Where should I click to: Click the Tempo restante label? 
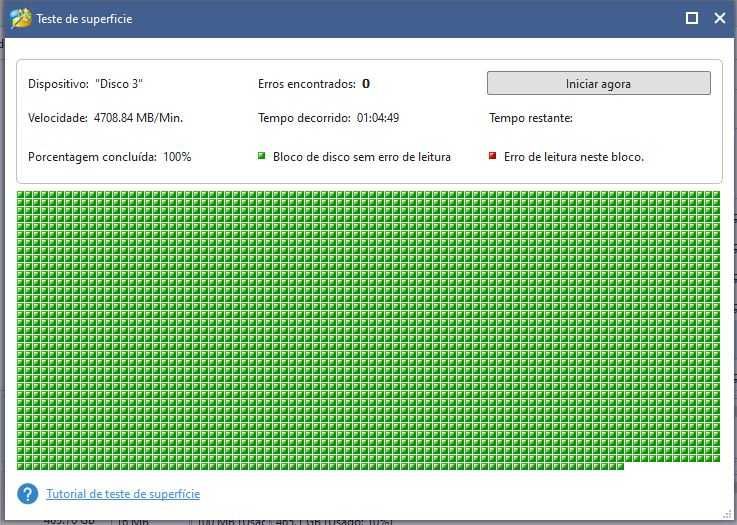tap(531, 118)
